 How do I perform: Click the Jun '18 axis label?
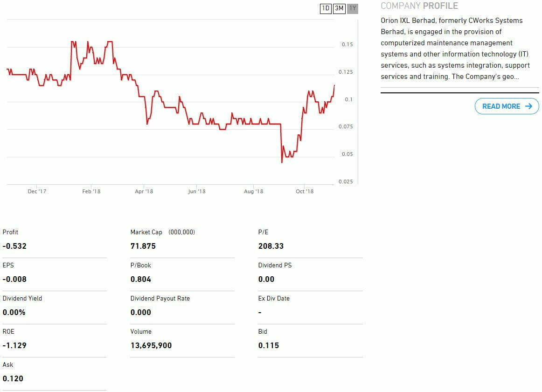coord(196,191)
